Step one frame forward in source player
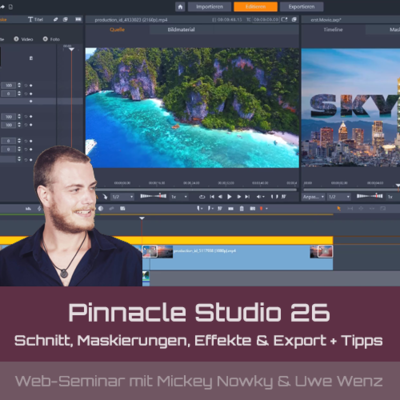The height and width of the screenshot is (400, 400). [x=239, y=197]
